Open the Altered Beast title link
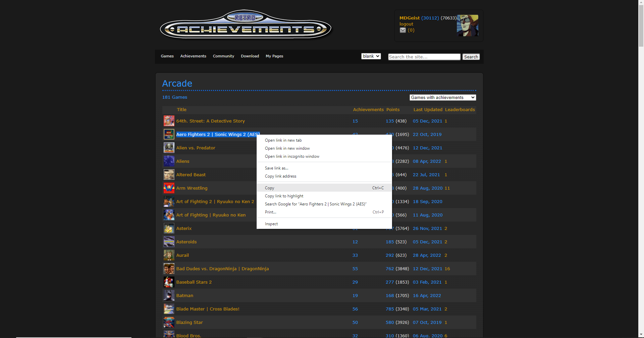Image resolution: width=644 pixels, height=338 pixels. [x=191, y=175]
